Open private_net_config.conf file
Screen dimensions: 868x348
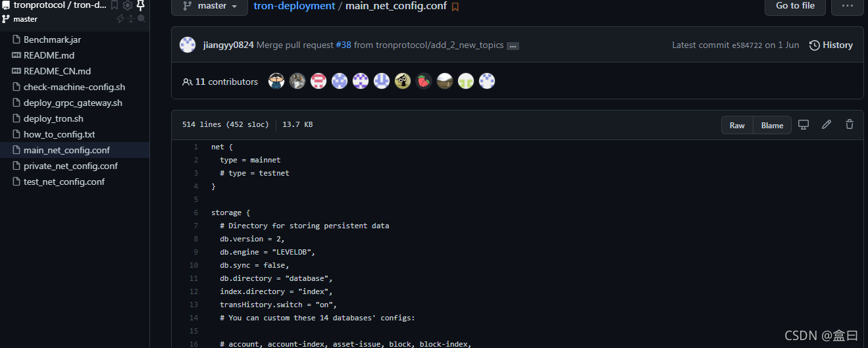[70, 166]
